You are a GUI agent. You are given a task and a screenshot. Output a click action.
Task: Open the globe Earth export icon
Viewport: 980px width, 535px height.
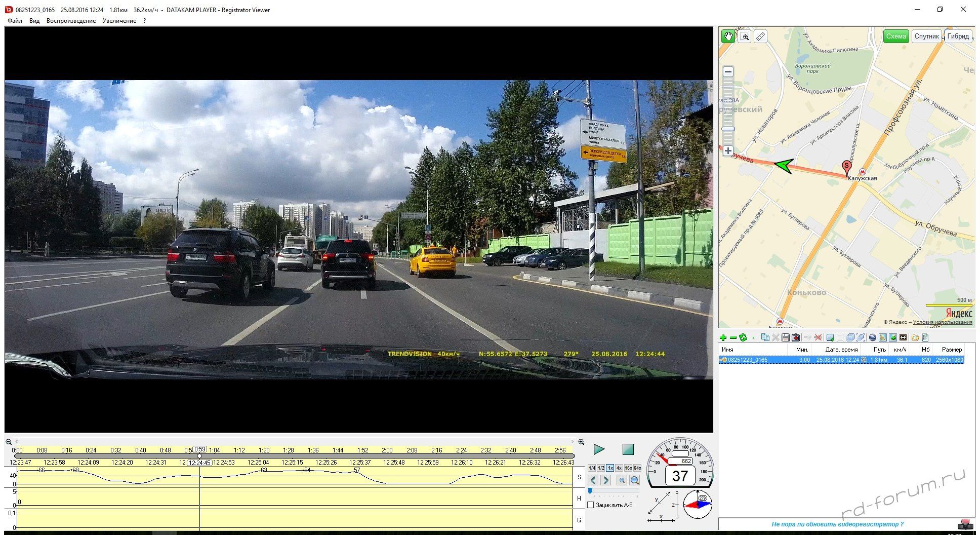(873, 337)
